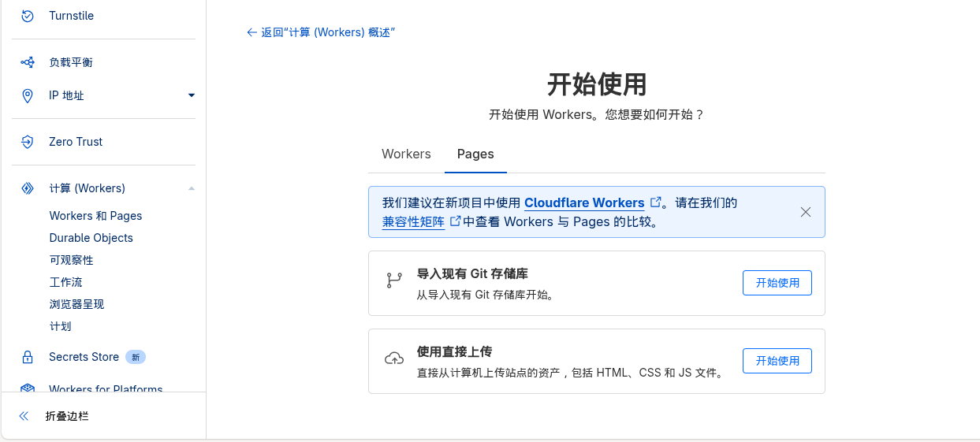Open 工作流 sidebar item
The image size is (980, 442).
tap(65, 282)
